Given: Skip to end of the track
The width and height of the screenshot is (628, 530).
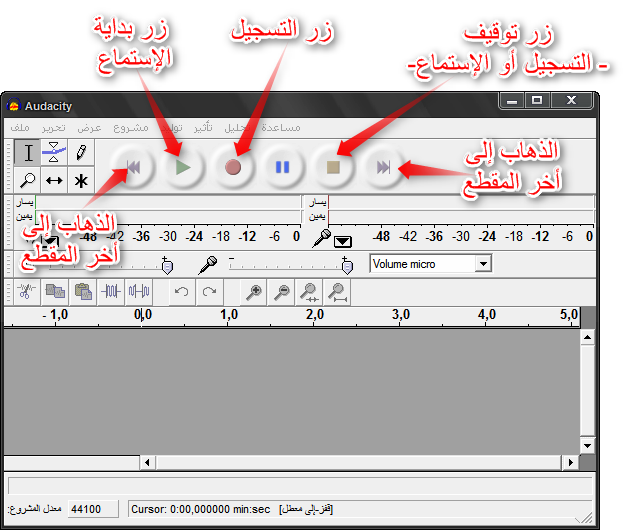Looking at the screenshot, I should pyautogui.click(x=383, y=168).
